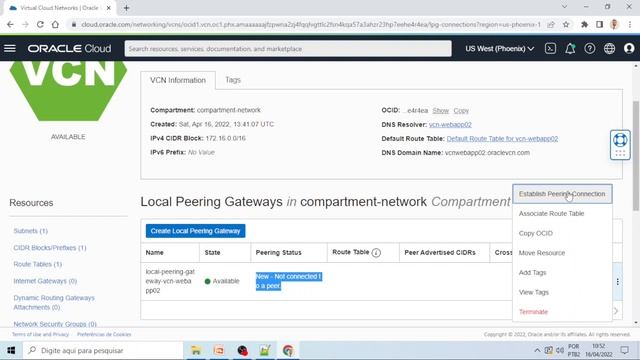Share this page from the address bar
The height and width of the screenshot is (360, 640).
pyautogui.click(x=551, y=24)
